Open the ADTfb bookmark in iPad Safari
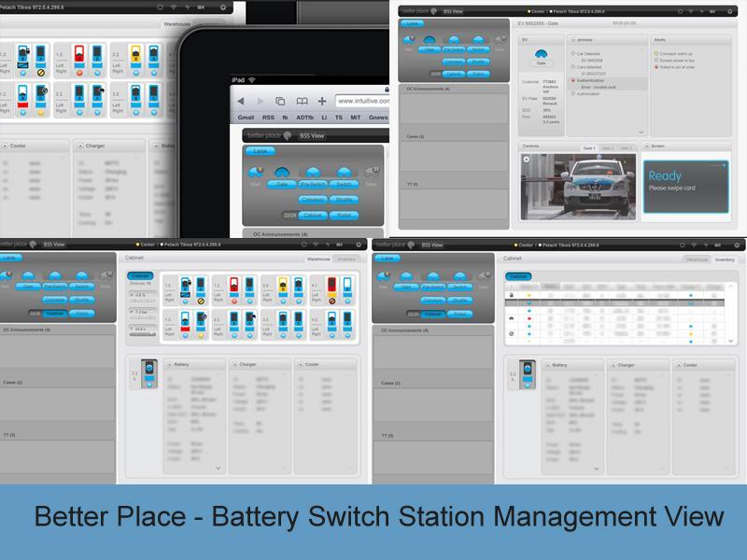The image size is (747, 560). tap(305, 118)
